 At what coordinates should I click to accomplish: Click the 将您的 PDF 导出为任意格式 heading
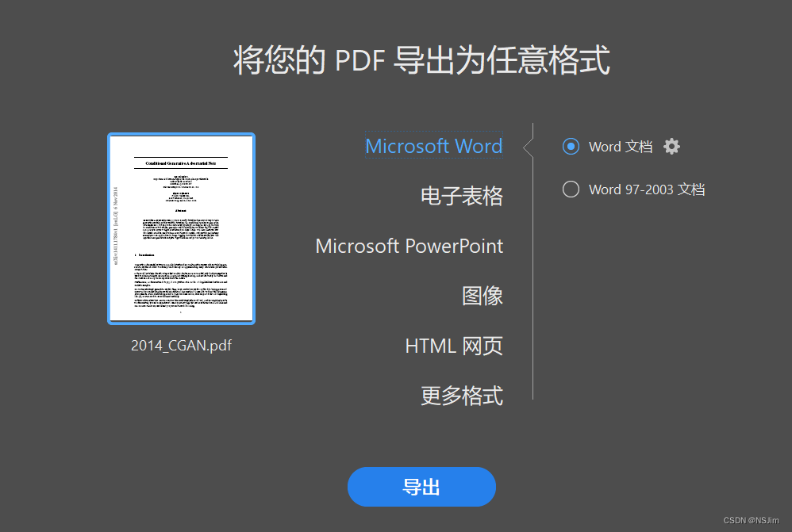[x=421, y=60]
